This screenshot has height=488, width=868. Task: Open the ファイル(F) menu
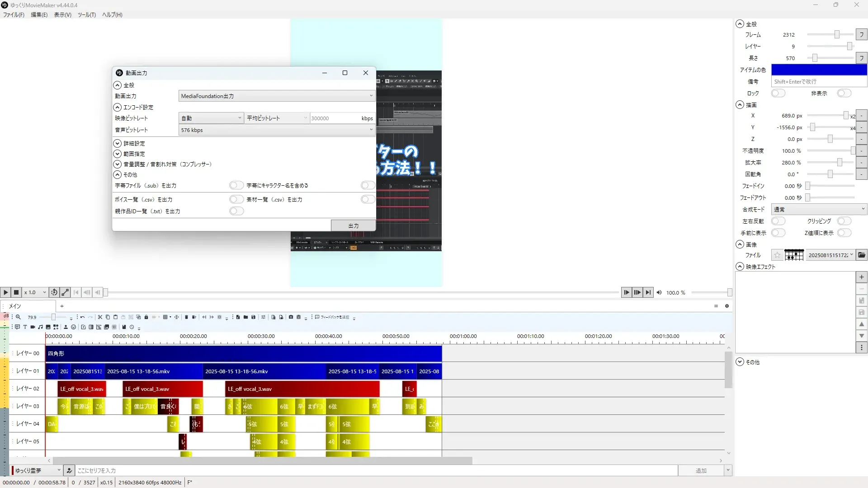pos(14,14)
